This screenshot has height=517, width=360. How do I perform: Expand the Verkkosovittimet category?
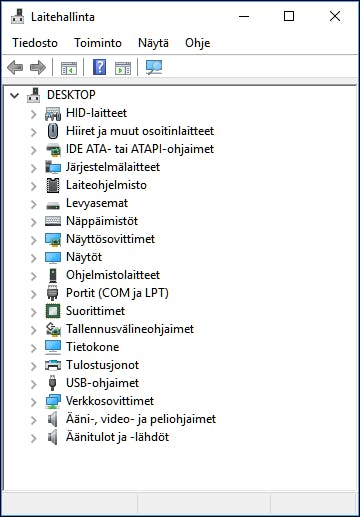pos(33,402)
